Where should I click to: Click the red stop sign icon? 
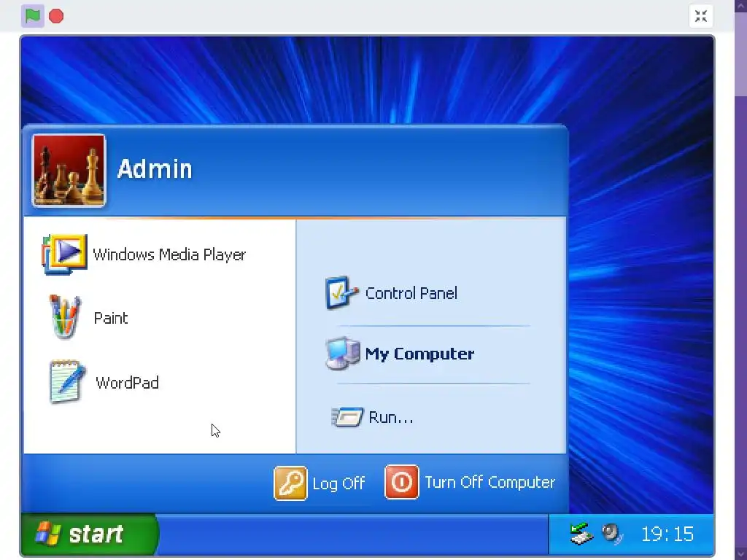[56, 16]
